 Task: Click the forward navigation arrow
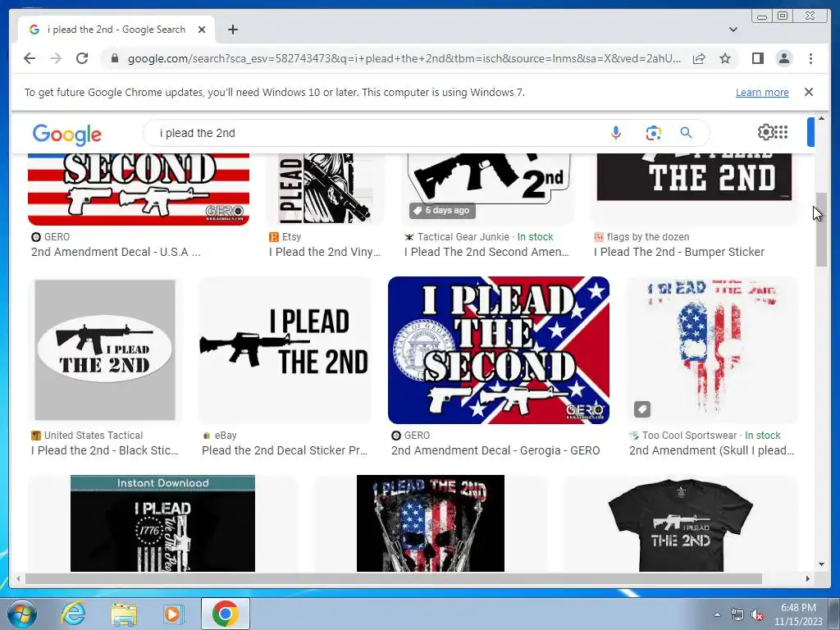tap(56, 58)
